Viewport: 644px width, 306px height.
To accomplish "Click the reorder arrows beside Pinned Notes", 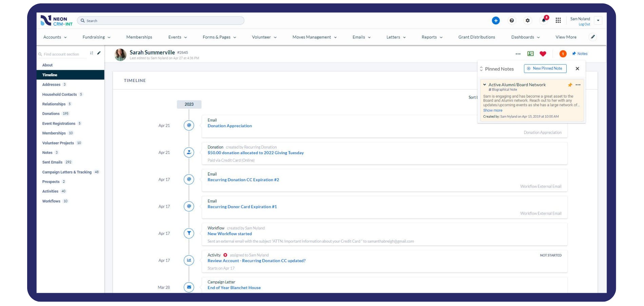I will pos(481,68).
